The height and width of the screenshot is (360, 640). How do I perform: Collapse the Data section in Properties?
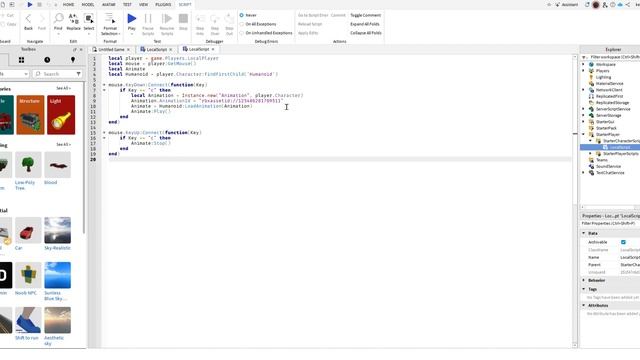click(x=584, y=233)
